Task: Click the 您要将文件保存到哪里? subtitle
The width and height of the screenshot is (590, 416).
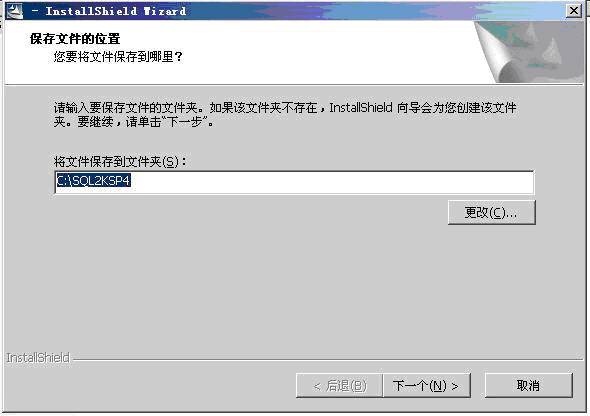Action: (x=118, y=57)
